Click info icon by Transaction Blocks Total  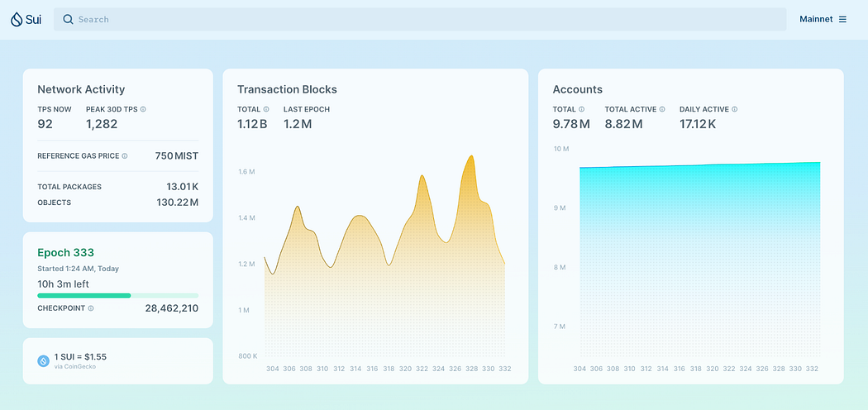click(266, 110)
